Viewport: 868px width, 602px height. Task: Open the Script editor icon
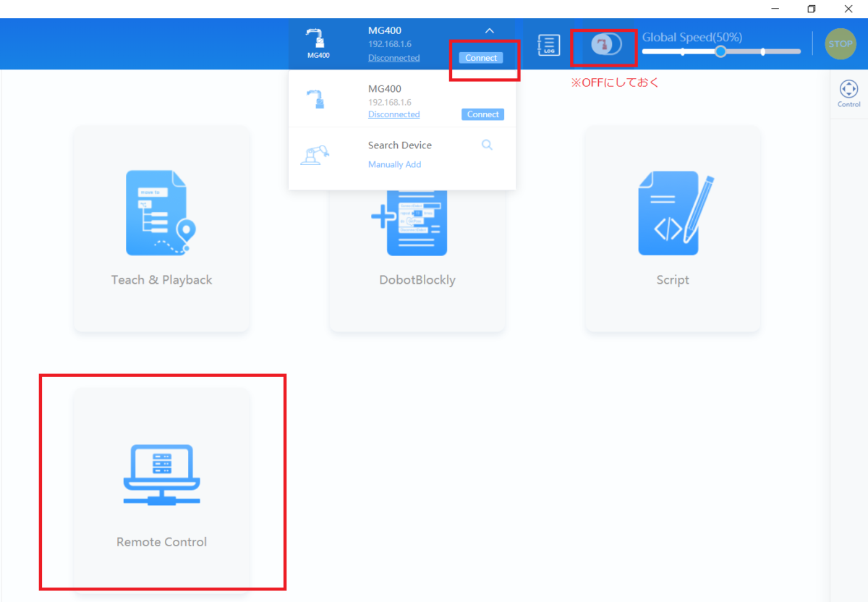(x=673, y=213)
